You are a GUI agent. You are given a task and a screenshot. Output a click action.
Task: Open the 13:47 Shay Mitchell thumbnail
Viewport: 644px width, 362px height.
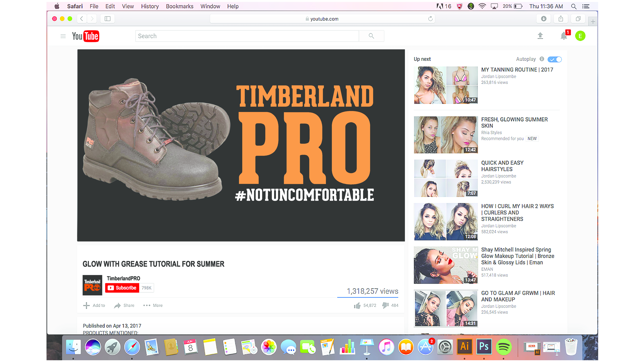tap(446, 265)
